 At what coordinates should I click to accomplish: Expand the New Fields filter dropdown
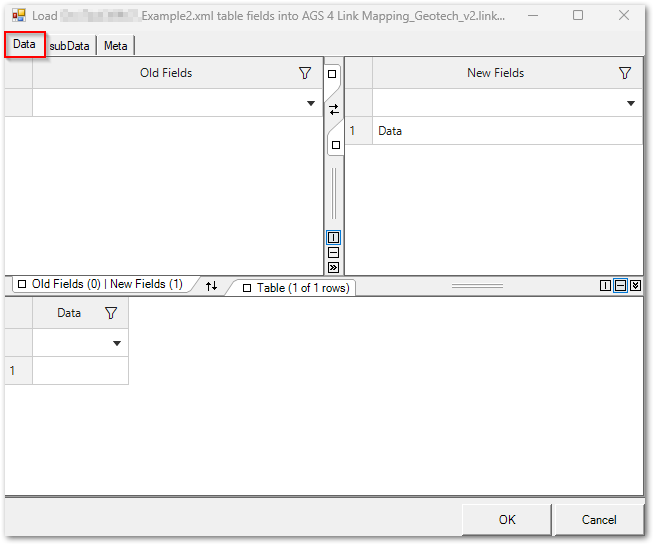tap(631, 103)
